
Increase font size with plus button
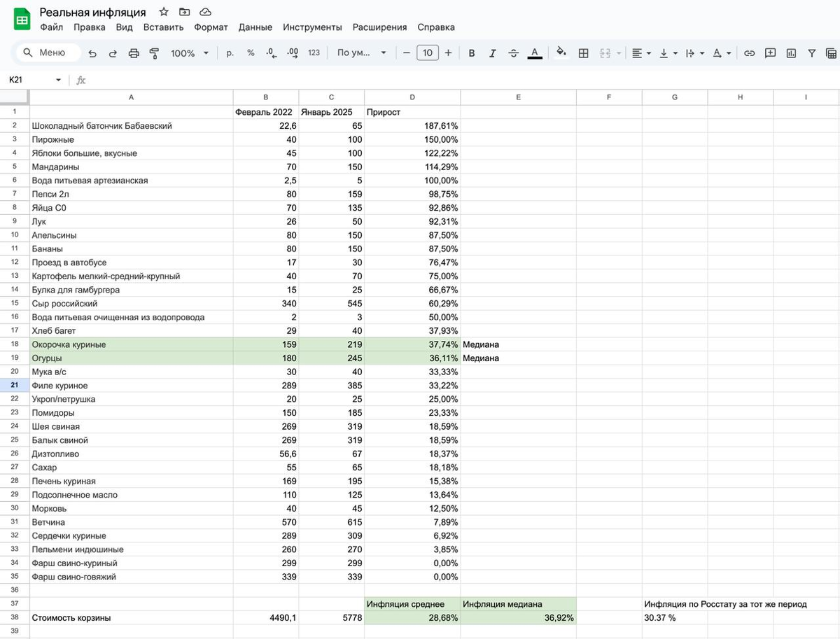[x=448, y=52]
